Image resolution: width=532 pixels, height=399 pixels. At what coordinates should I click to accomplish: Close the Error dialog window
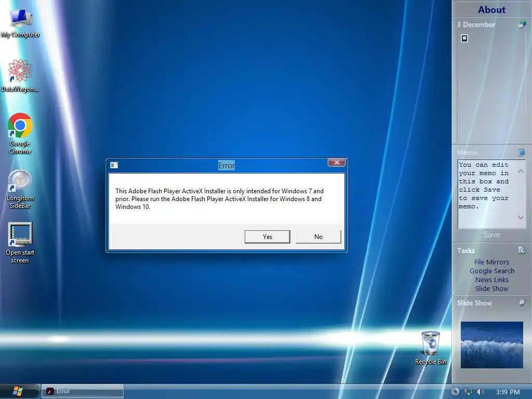(x=337, y=163)
